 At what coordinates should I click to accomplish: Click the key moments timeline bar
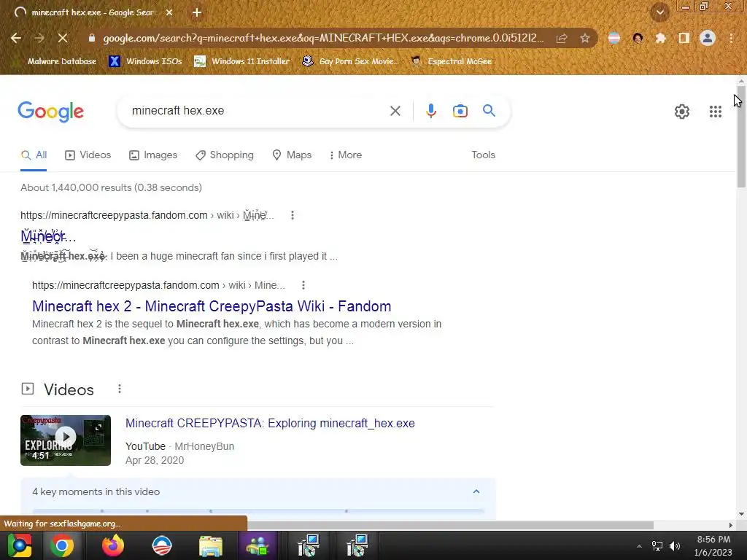pos(258,511)
